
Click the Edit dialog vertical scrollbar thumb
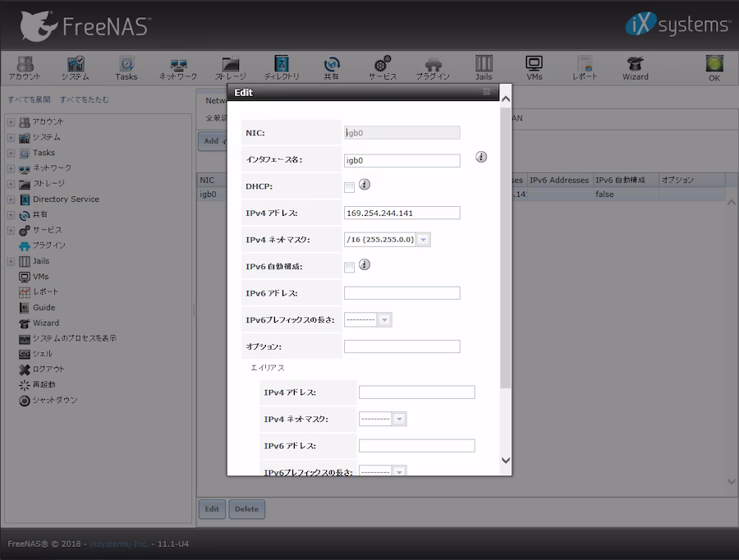506,247
